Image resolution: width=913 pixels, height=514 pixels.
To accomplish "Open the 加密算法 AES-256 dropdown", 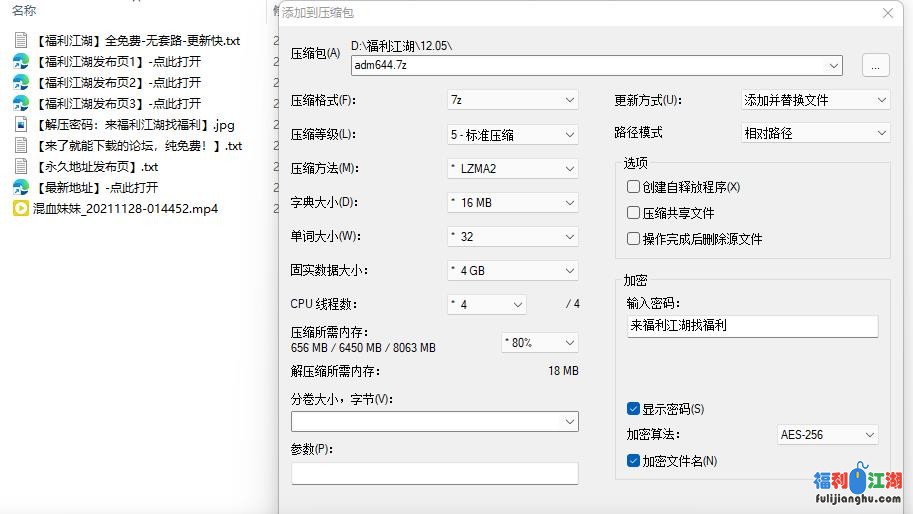I will [827, 435].
